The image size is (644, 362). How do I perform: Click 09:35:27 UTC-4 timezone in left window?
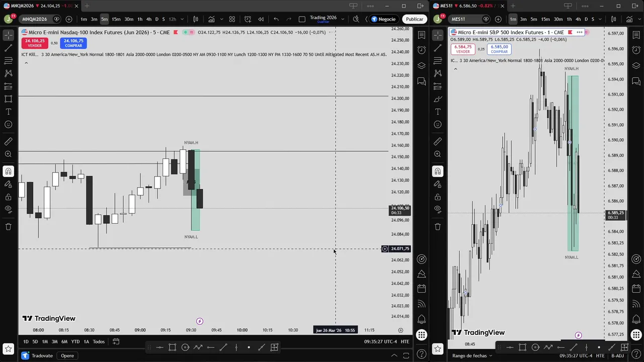tap(380, 342)
